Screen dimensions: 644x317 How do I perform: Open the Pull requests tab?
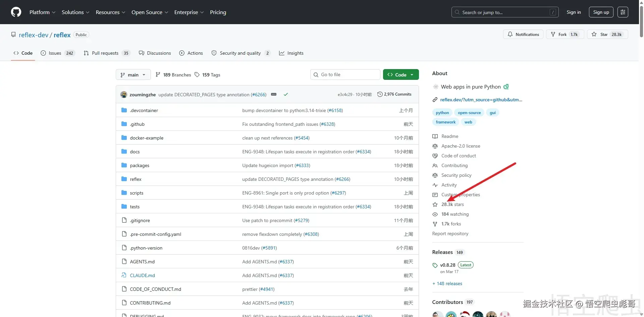107,53
